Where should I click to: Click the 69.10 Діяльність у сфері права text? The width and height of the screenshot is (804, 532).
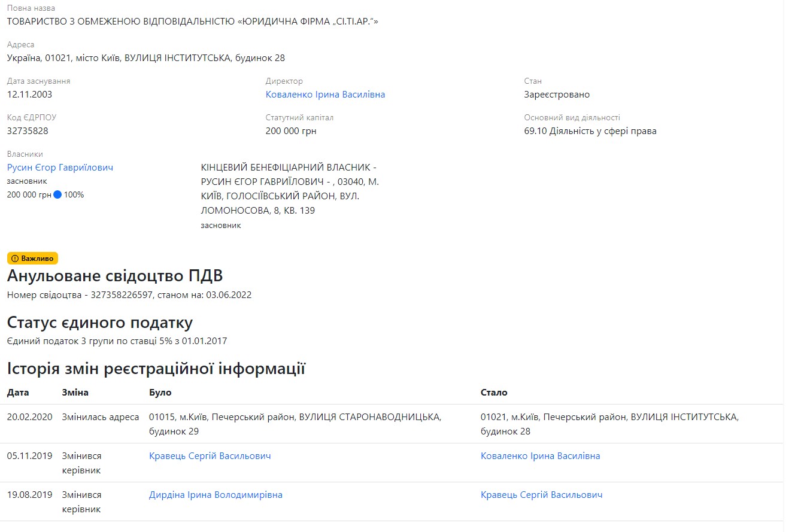tap(590, 131)
